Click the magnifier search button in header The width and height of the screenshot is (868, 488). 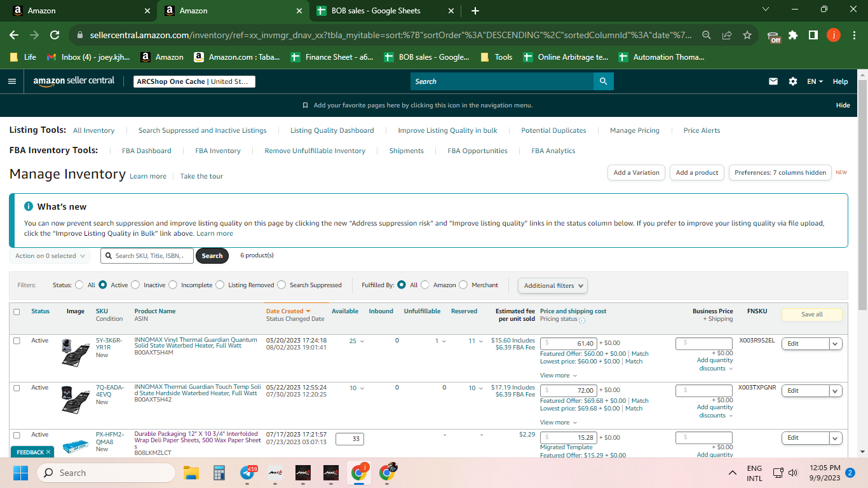(603, 81)
